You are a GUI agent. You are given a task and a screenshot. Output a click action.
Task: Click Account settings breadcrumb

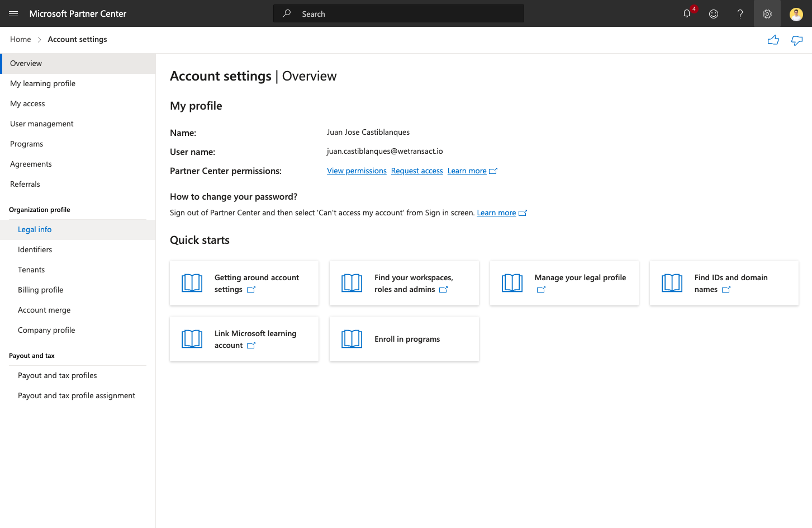(77, 39)
